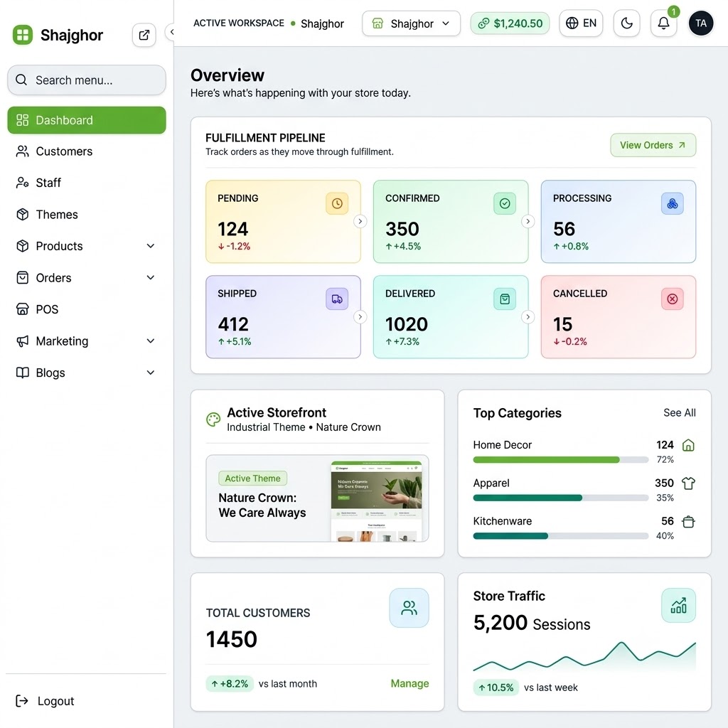Click the Home Decor progress bar
The width and height of the screenshot is (728, 728).
coord(560,460)
